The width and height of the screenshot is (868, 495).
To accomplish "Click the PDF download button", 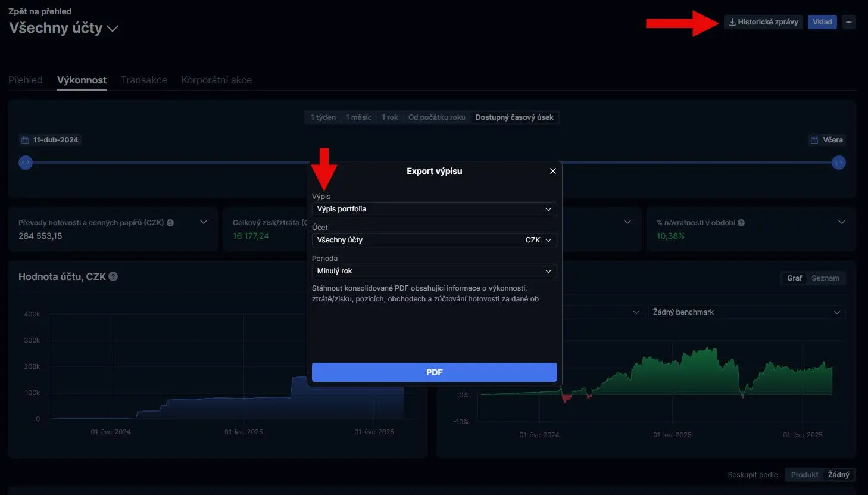I will click(x=434, y=372).
